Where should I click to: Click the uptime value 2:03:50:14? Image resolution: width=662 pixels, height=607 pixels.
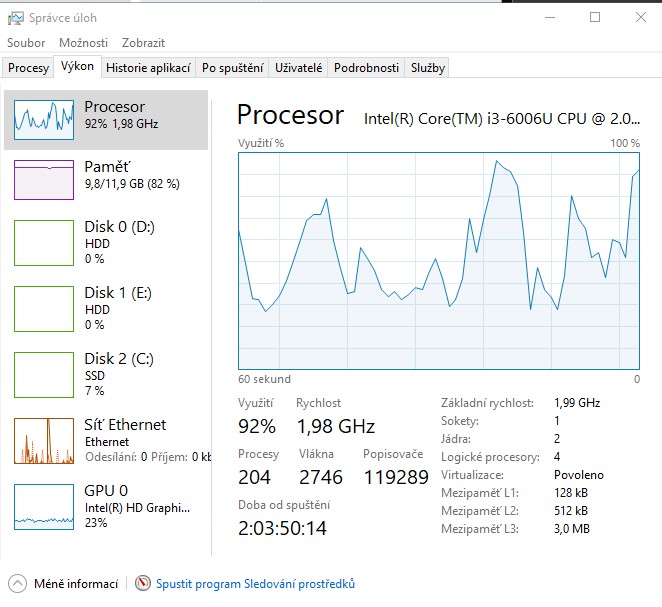[282, 528]
